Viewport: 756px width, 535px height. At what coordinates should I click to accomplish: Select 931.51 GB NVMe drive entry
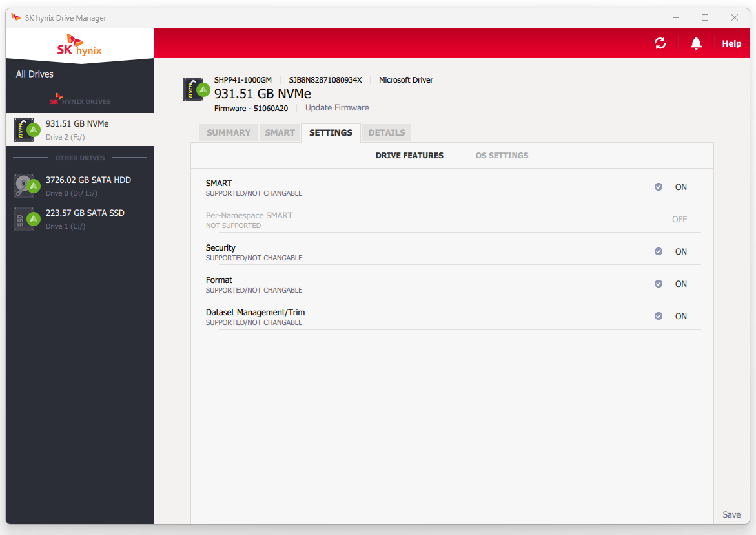[80, 130]
